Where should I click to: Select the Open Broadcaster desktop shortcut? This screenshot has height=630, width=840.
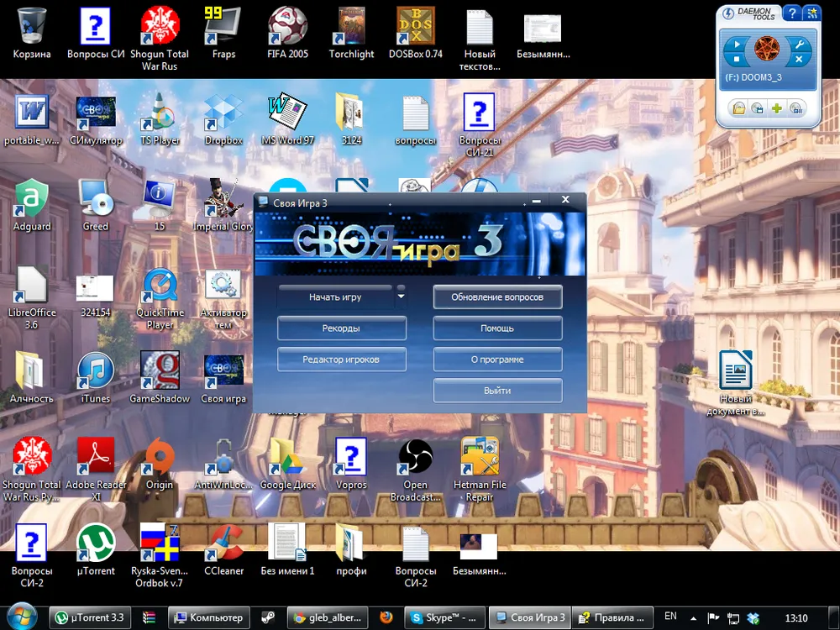pos(415,464)
